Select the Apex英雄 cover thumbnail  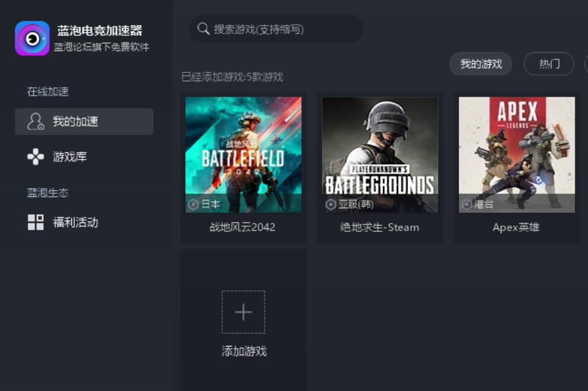tap(517, 155)
